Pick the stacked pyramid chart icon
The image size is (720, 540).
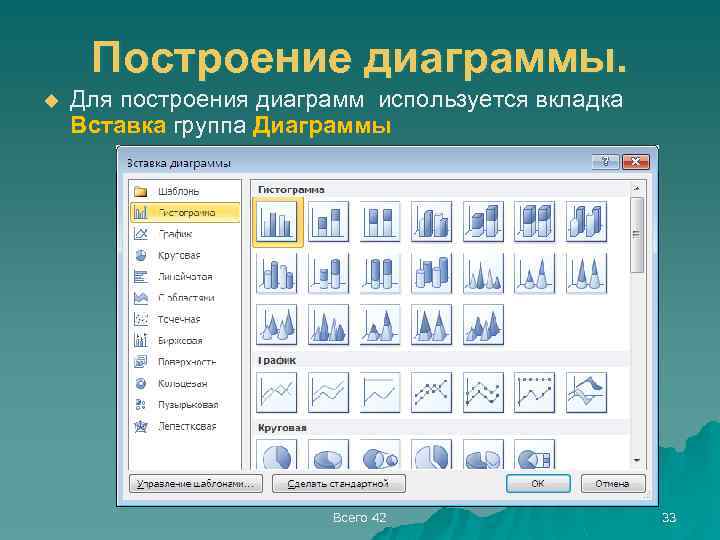(380, 324)
